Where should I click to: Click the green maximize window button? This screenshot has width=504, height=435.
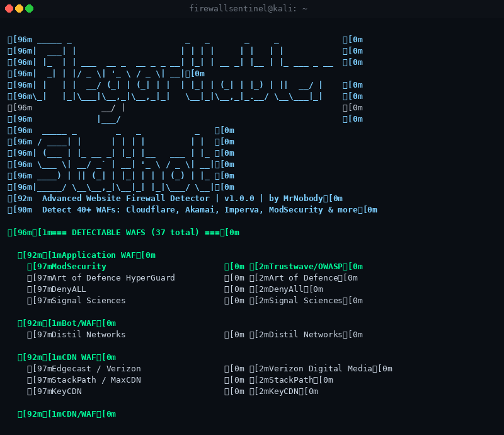pyautogui.click(x=29, y=9)
